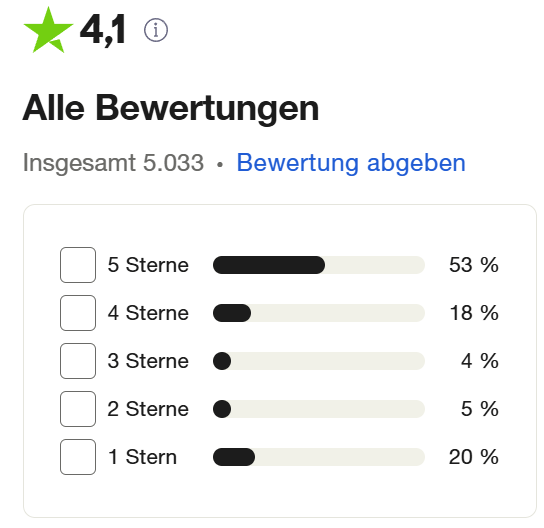Tick the 1 Stern checkbox
The image size is (544, 528).
[78, 457]
